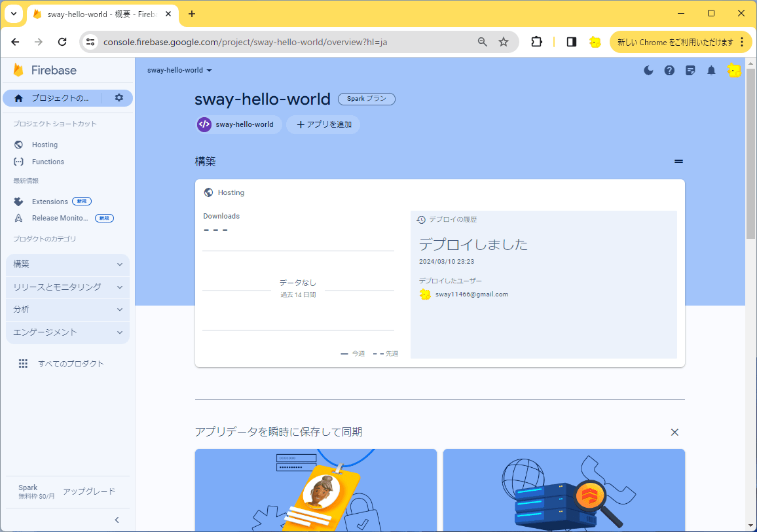757x532 pixels.
Task: Open the Authentication illustration card
Action: tap(316, 490)
